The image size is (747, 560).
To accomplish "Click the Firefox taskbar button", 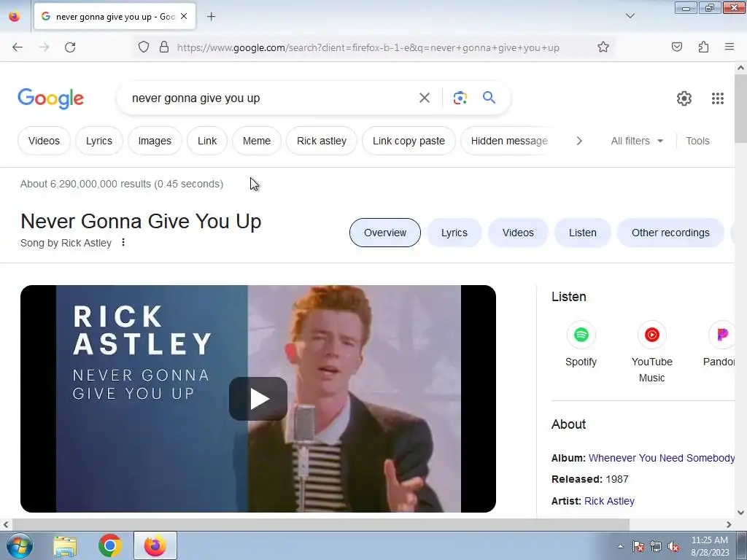I will (x=155, y=545).
